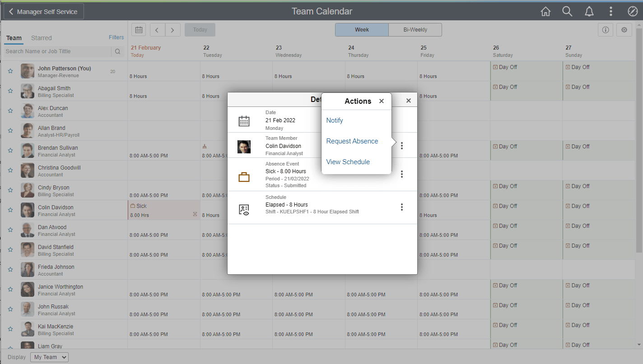
Task: Switch to Bi-Weekly calendar view
Action: 415,29
